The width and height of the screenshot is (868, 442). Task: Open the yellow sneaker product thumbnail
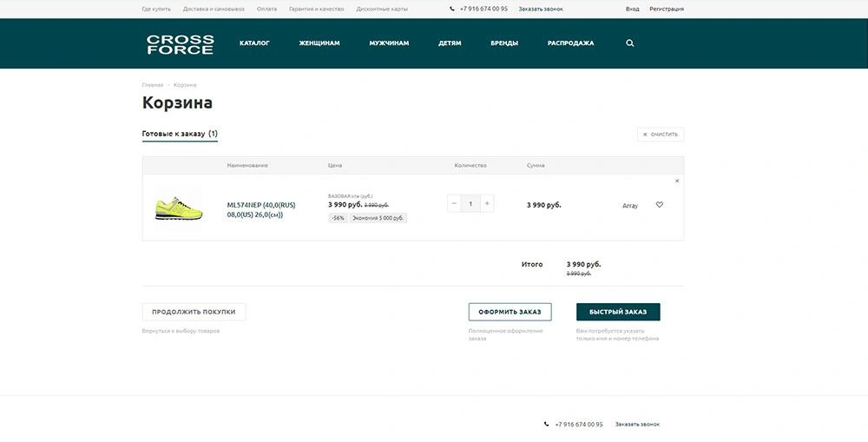point(178,208)
